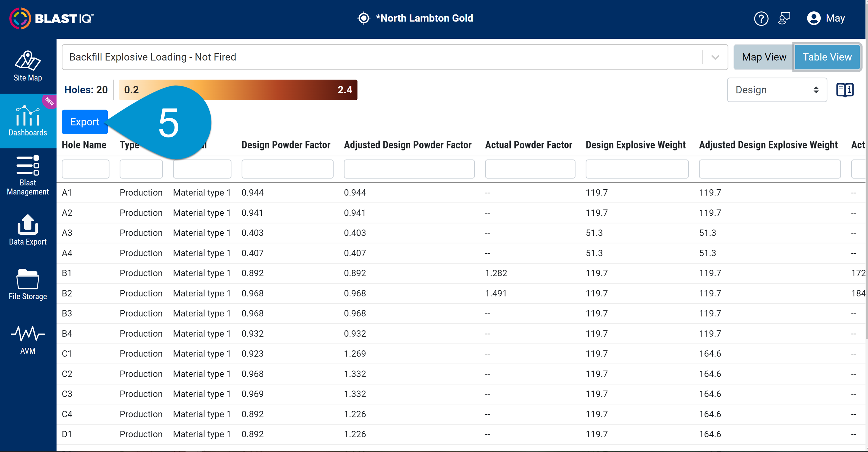
Task: Select the AVM sidebar icon
Action: point(27,339)
